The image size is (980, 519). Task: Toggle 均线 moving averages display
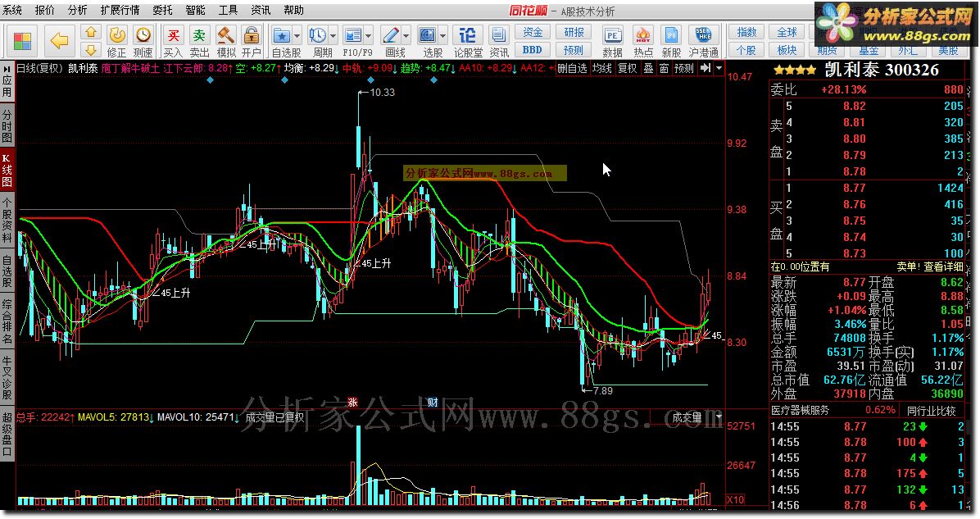point(602,68)
